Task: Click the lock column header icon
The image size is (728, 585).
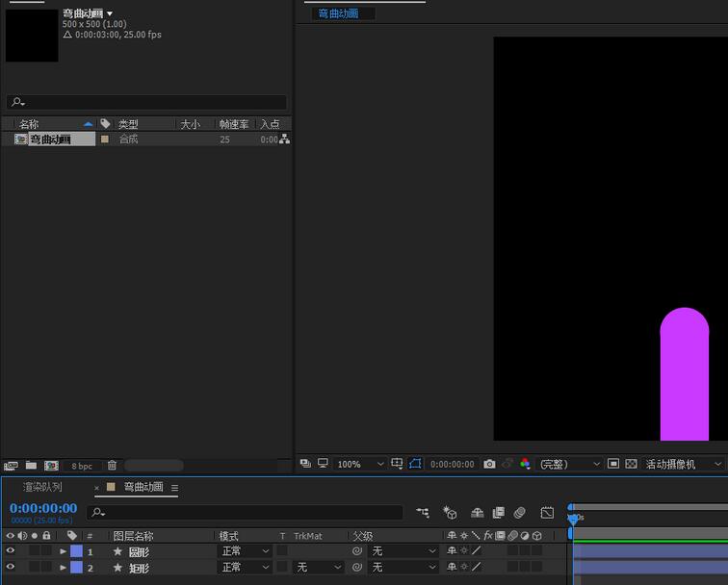Action: tap(46, 535)
